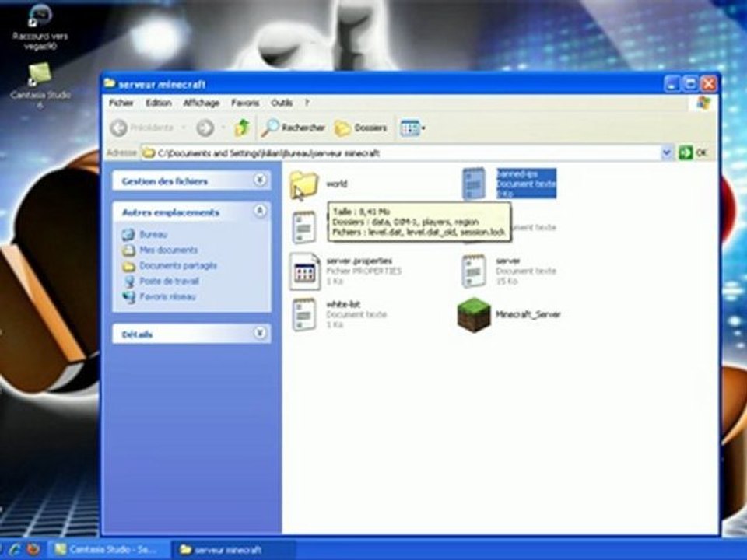
Task: Open the ? help menu
Action: tap(307, 103)
